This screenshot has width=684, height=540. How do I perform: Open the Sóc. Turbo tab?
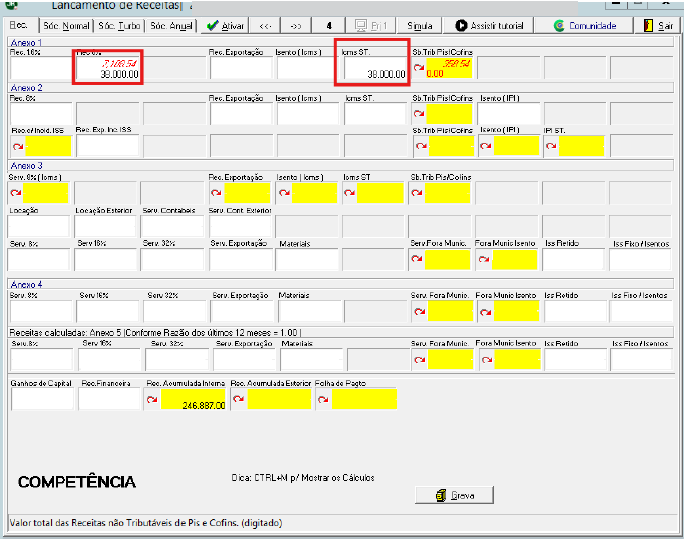point(120,26)
